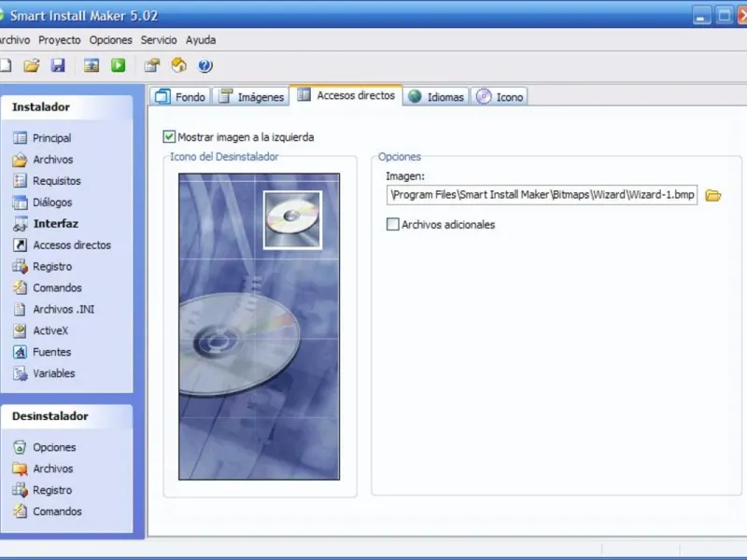Click the Requisitos sidebar icon
The image size is (747, 560).
point(20,181)
